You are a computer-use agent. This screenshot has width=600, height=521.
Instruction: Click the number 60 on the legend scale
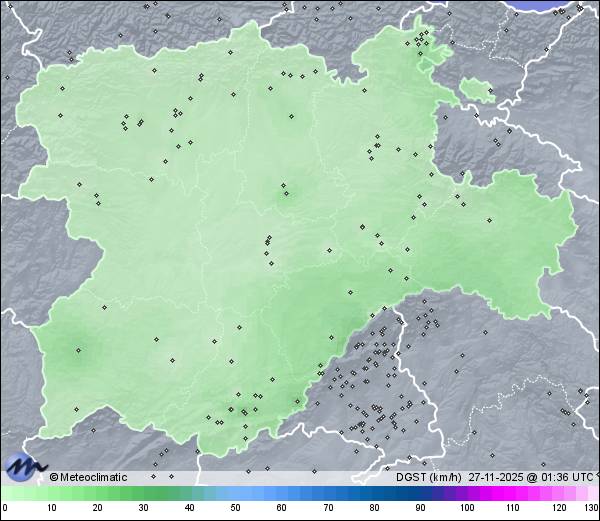tap(282, 509)
